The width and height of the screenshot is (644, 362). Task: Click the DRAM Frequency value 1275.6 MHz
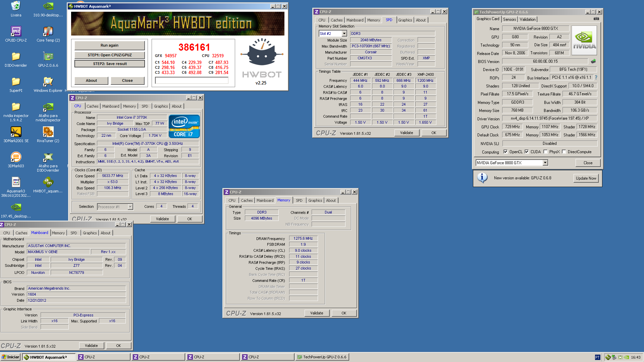pos(303,238)
